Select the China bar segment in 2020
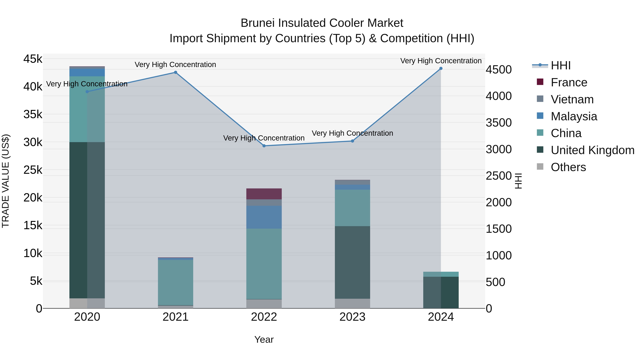The image size is (644, 362). [87, 109]
